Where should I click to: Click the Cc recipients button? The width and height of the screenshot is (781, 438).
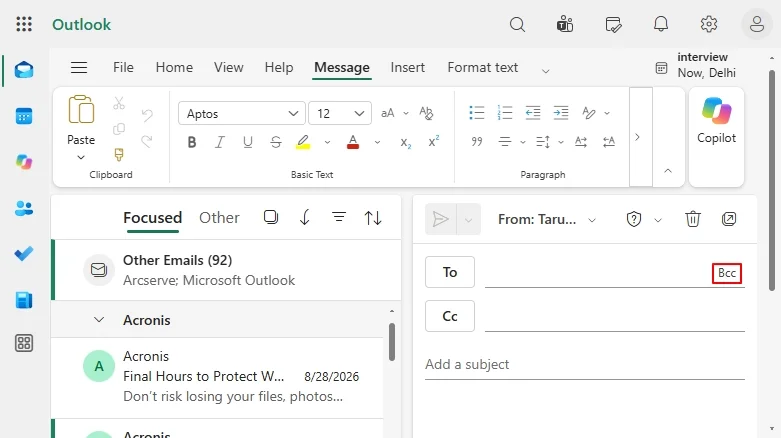pyautogui.click(x=450, y=316)
